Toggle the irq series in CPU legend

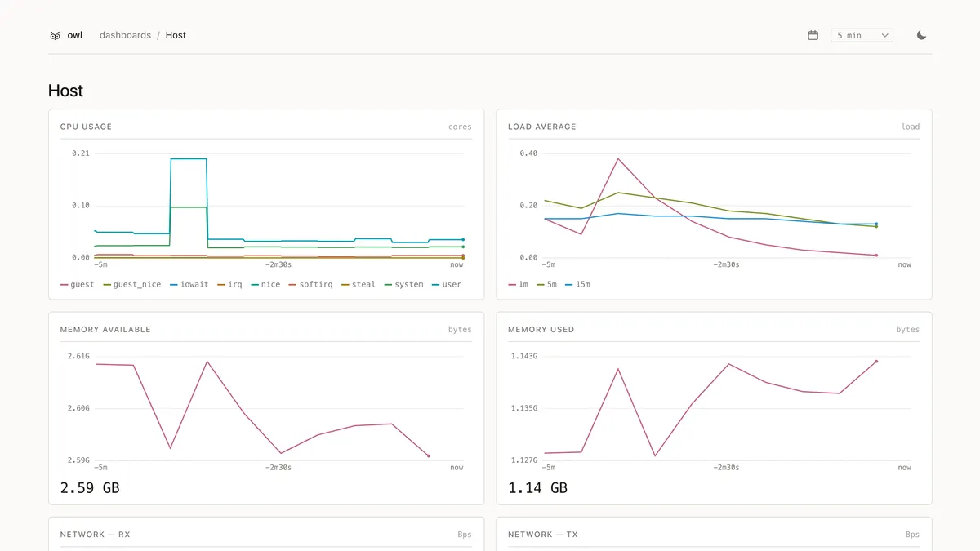229,284
